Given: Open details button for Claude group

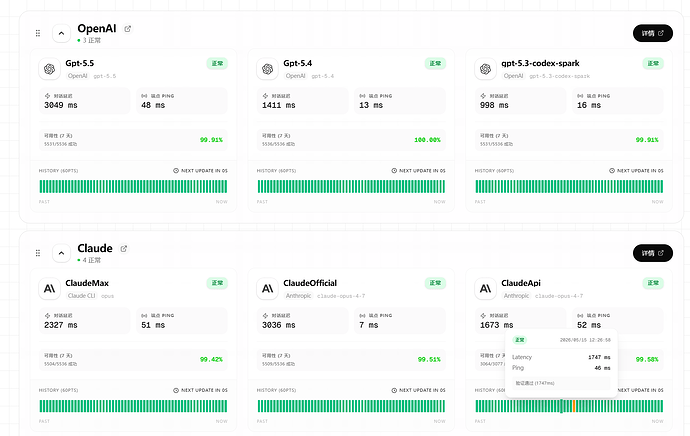Looking at the screenshot, I should pyautogui.click(x=653, y=253).
